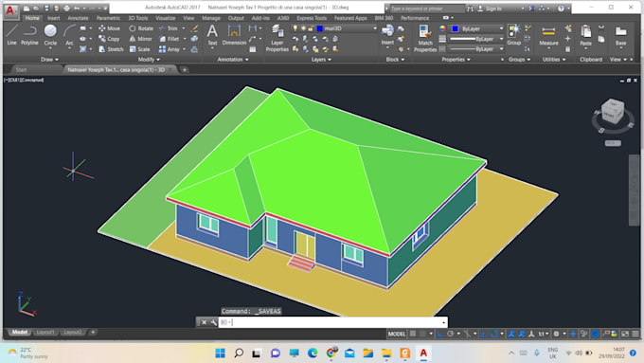Toggle Polar tracking in status bar
Viewport: 644px width, 363px height.
pyautogui.click(x=451, y=334)
